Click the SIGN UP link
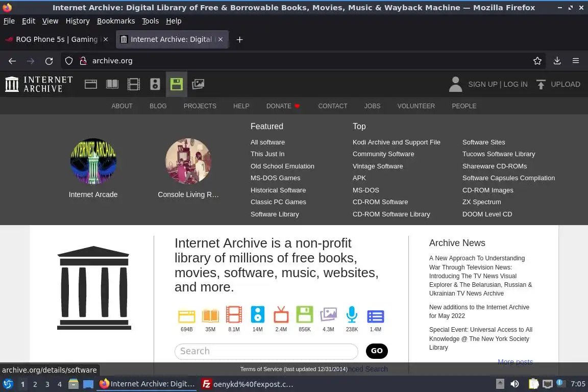 point(483,84)
